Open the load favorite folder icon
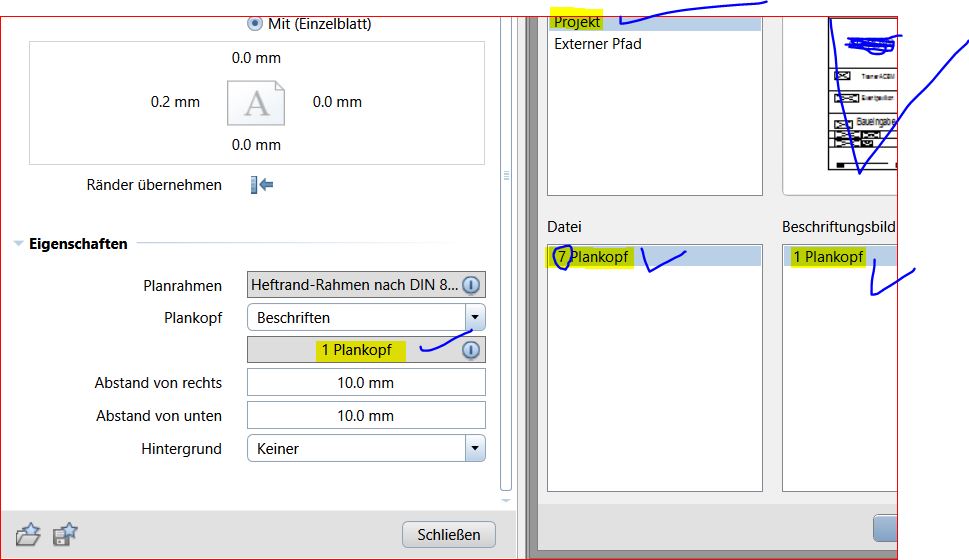969x560 pixels. [28, 535]
